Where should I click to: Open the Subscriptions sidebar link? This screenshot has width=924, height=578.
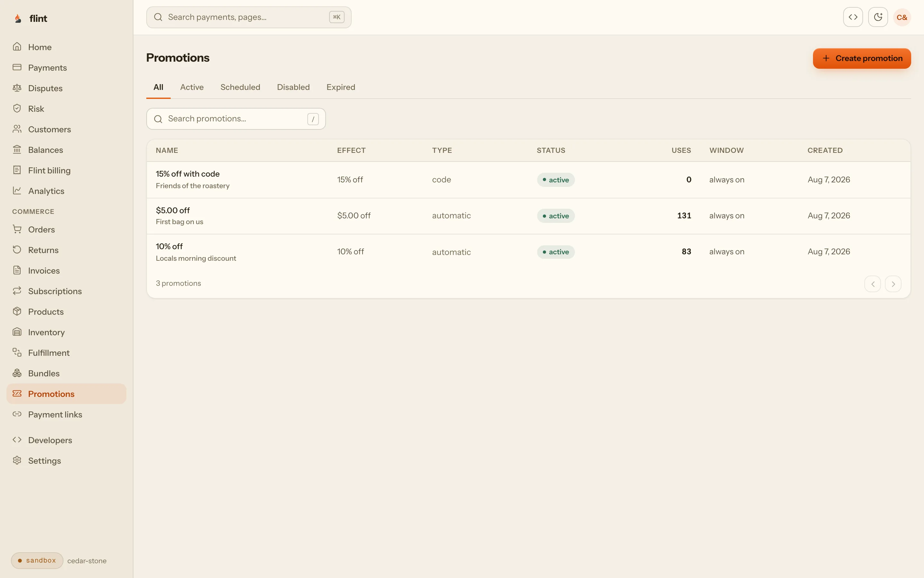click(x=66, y=291)
